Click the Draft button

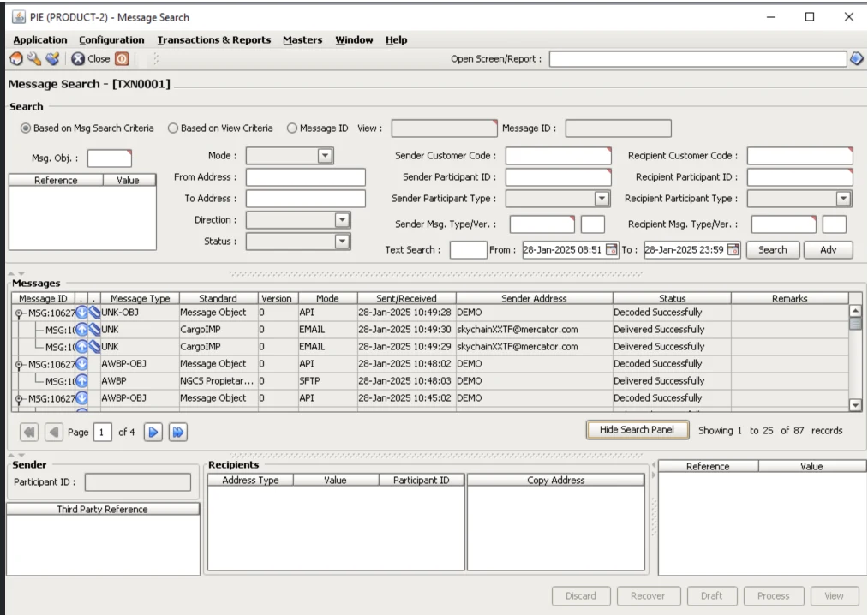[x=711, y=595]
